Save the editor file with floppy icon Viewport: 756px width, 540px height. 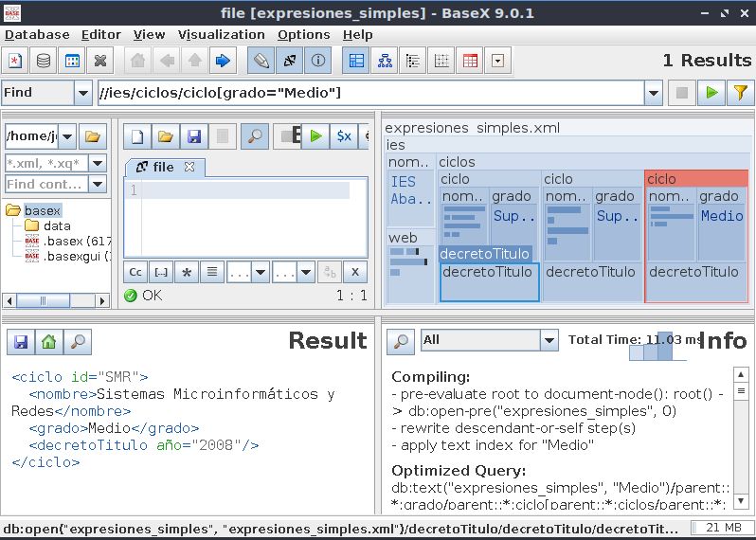193,136
